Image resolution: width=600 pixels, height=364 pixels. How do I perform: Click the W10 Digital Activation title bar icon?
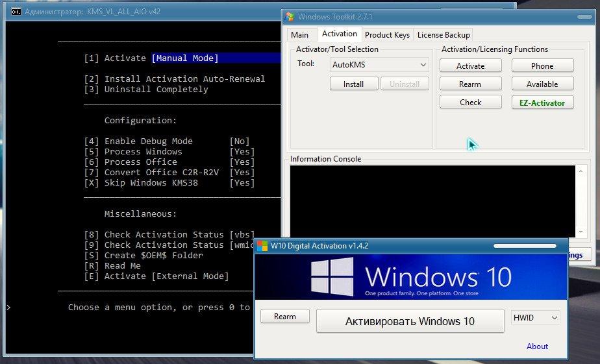[x=262, y=246]
